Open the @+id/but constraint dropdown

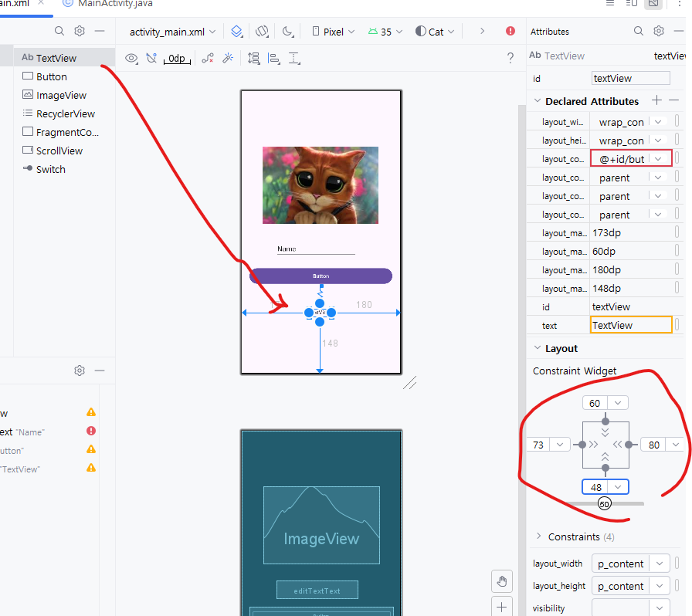658,159
